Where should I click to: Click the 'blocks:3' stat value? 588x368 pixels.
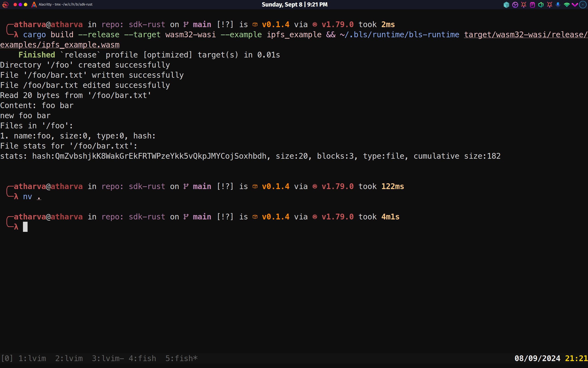[335, 156]
